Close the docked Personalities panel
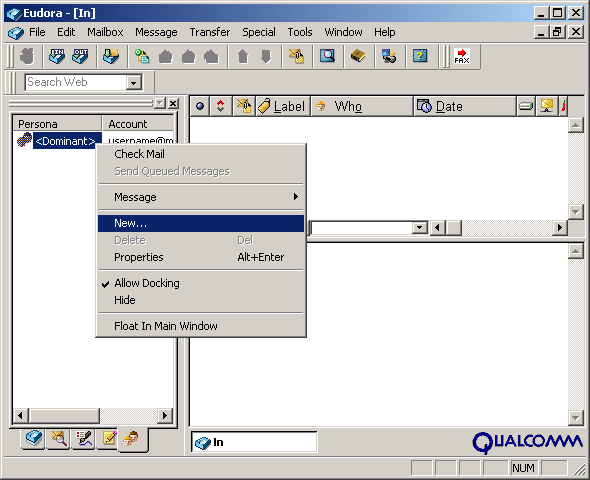The height and width of the screenshot is (480, 590). [x=173, y=103]
